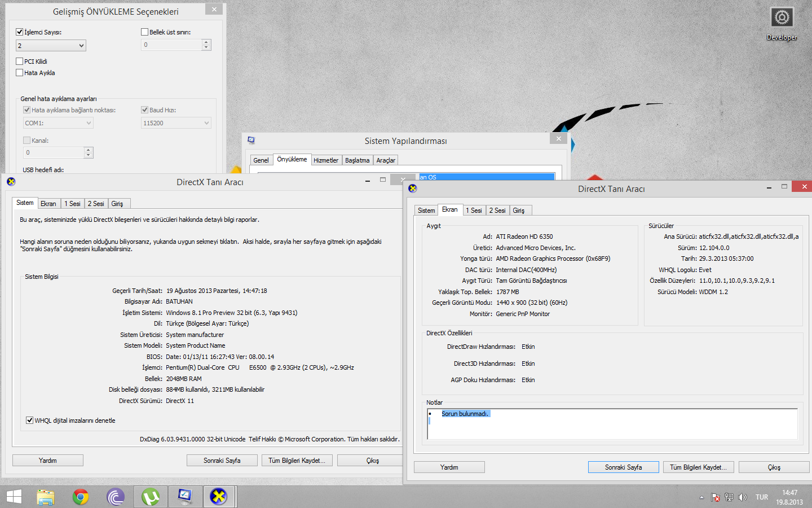Click Sonraki Sayfa in right DirectX window
Screen dimensions: 812x508
tap(624, 467)
